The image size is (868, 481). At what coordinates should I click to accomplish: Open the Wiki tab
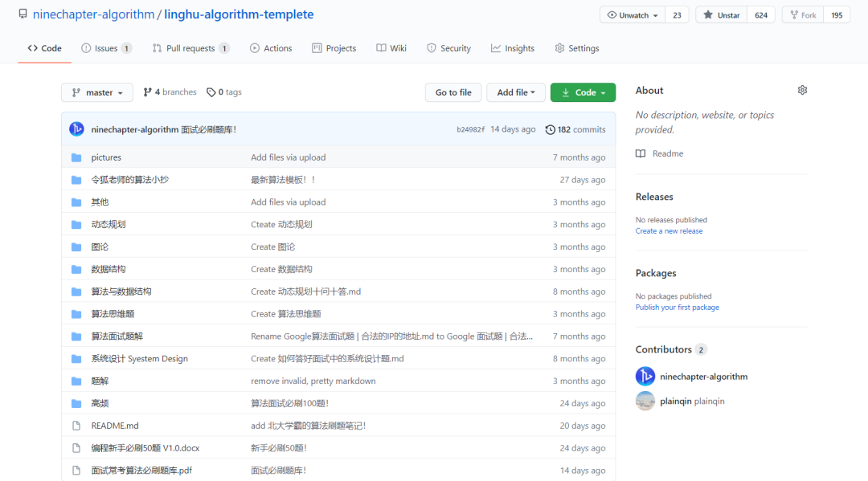point(391,48)
